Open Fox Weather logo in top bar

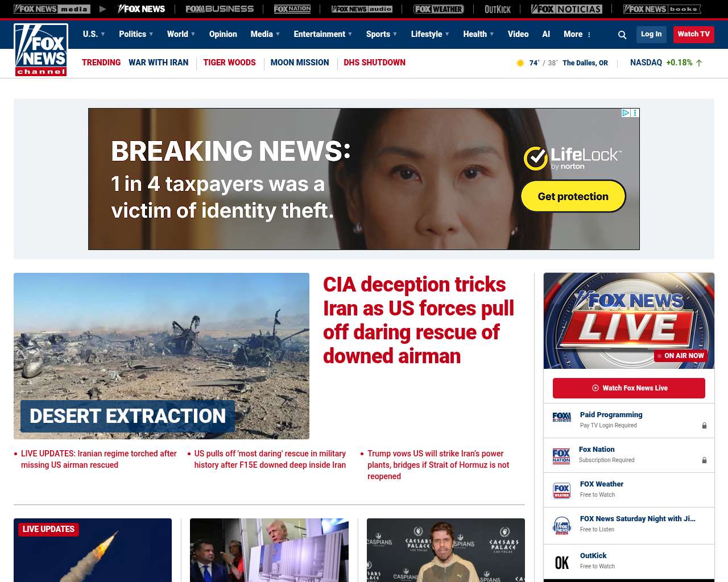pos(439,9)
